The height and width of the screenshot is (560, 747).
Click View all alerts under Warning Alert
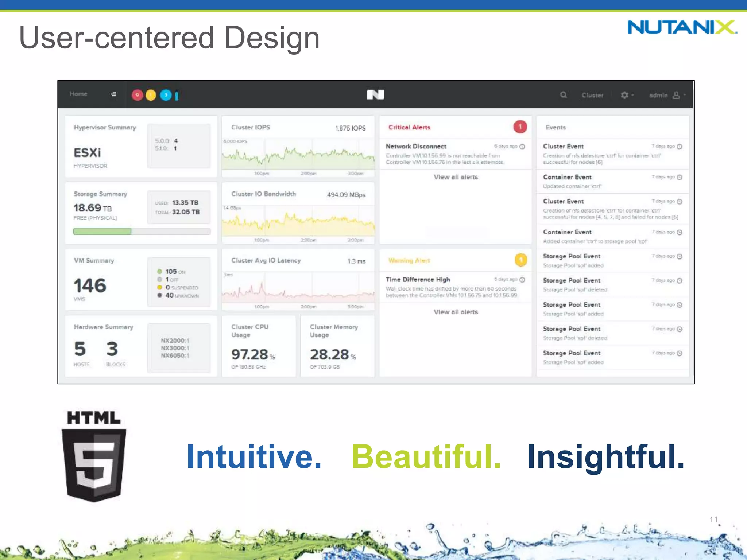tap(456, 312)
